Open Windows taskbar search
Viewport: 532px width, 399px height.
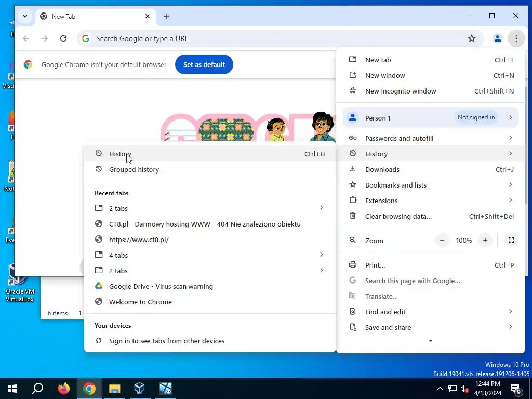point(37,389)
